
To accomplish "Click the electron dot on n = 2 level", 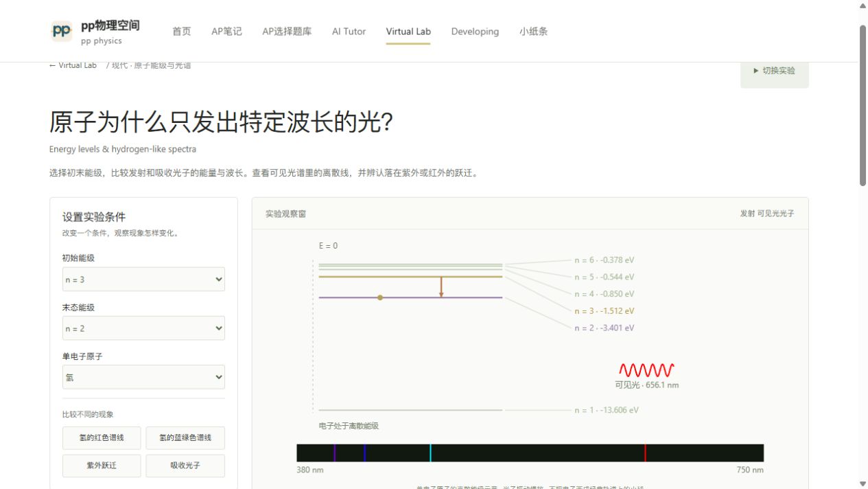I will pyautogui.click(x=380, y=297).
